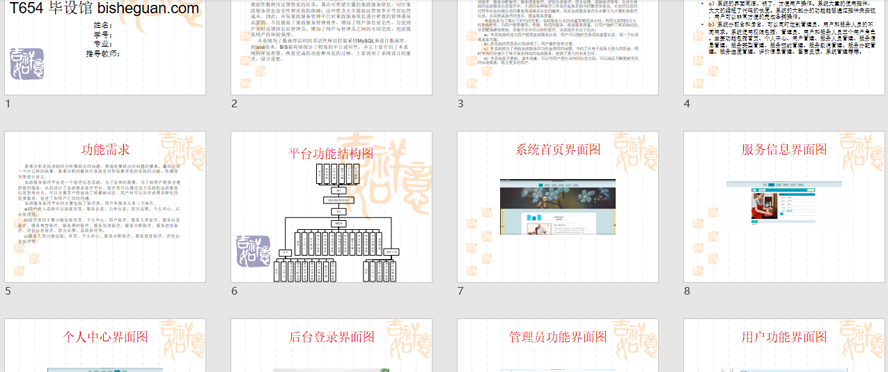Click the 功能需求 heading text
Image resolution: width=888 pixels, height=372 pixels.
click(x=105, y=150)
